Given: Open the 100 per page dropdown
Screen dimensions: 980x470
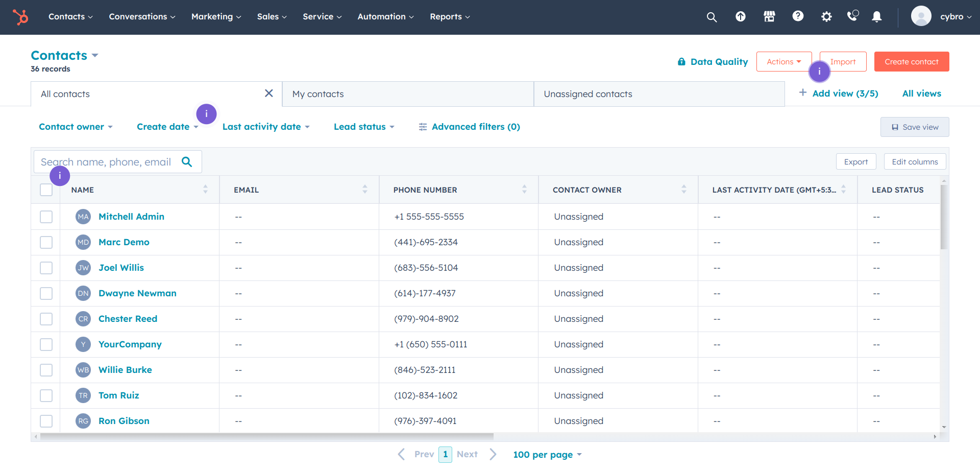Looking at the screenshot, I should coord(547,455).
